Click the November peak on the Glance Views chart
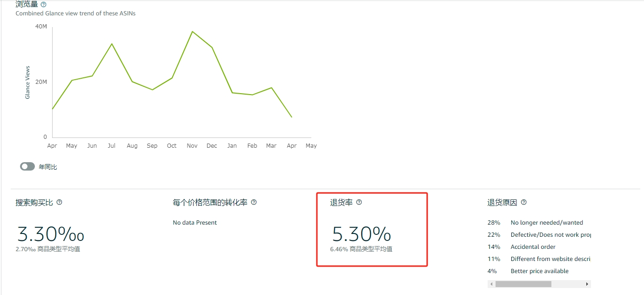Image resolution: width=644 pixels, height=295 pixels. [192, 32]
